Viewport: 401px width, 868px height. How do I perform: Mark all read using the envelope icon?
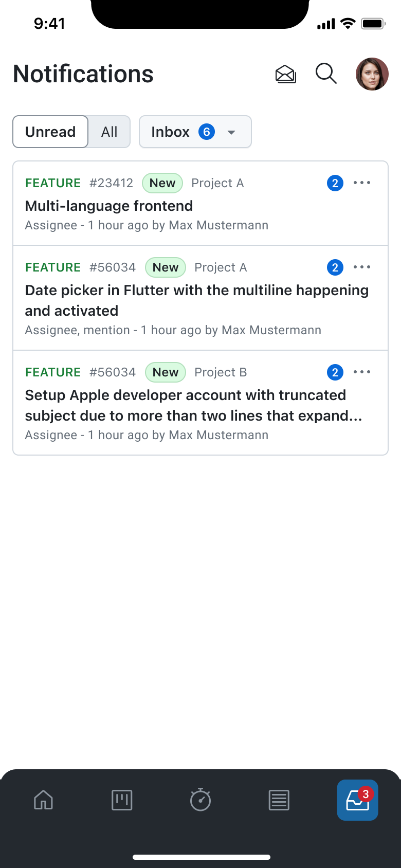(285, 74)
